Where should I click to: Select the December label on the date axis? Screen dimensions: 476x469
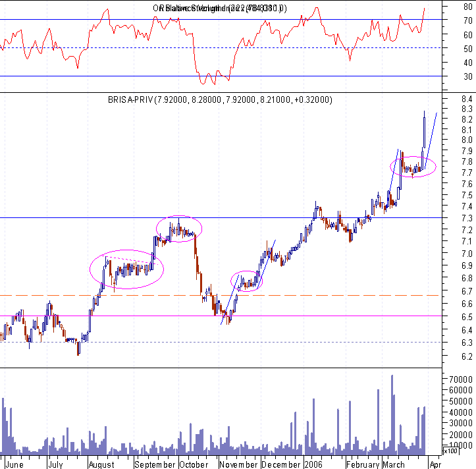point(281,464)
